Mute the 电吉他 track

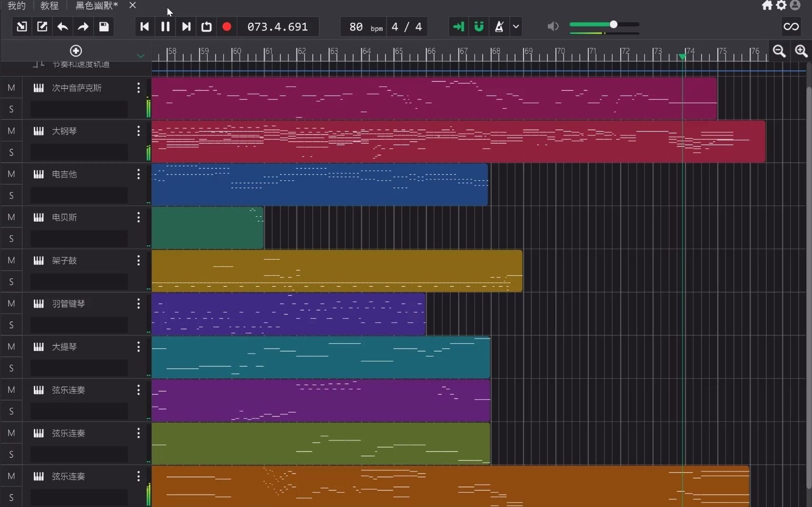point(11,174)
